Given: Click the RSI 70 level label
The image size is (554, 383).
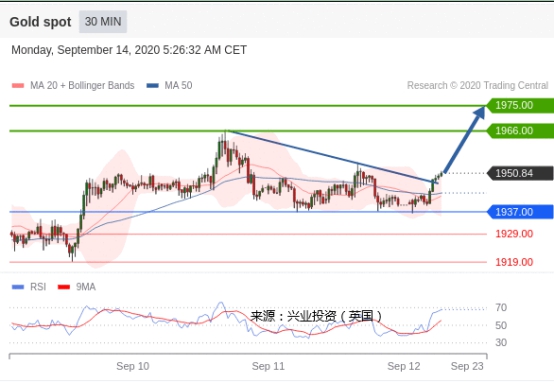Looking at the screenshot, I should pos(501,308).
